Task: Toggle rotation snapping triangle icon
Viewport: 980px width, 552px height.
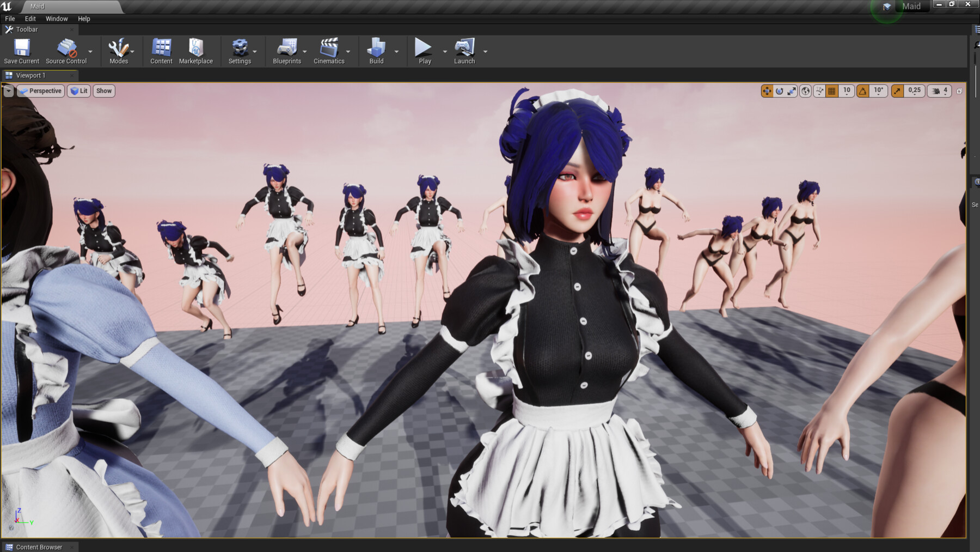Action: [862, 91]
